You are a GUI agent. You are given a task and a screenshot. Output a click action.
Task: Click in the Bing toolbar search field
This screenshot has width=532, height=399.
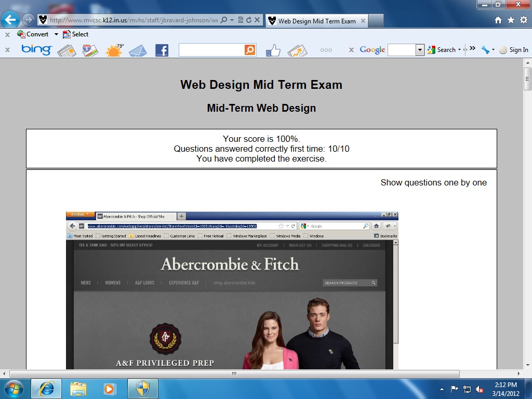click(211, 50)
